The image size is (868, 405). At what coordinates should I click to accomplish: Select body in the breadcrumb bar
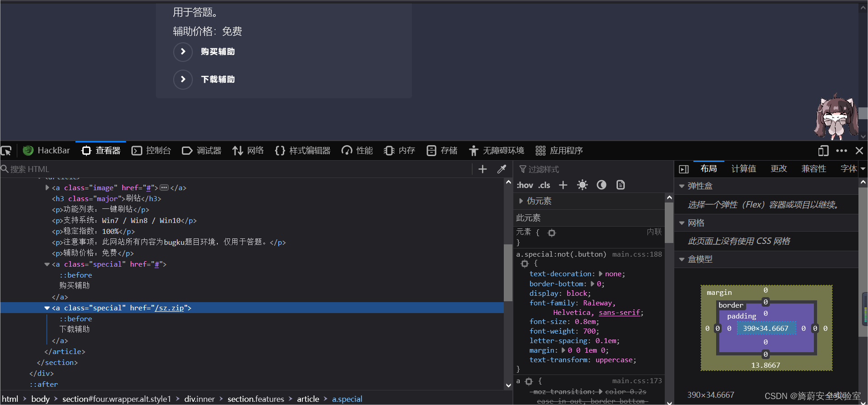pos(40,399)
